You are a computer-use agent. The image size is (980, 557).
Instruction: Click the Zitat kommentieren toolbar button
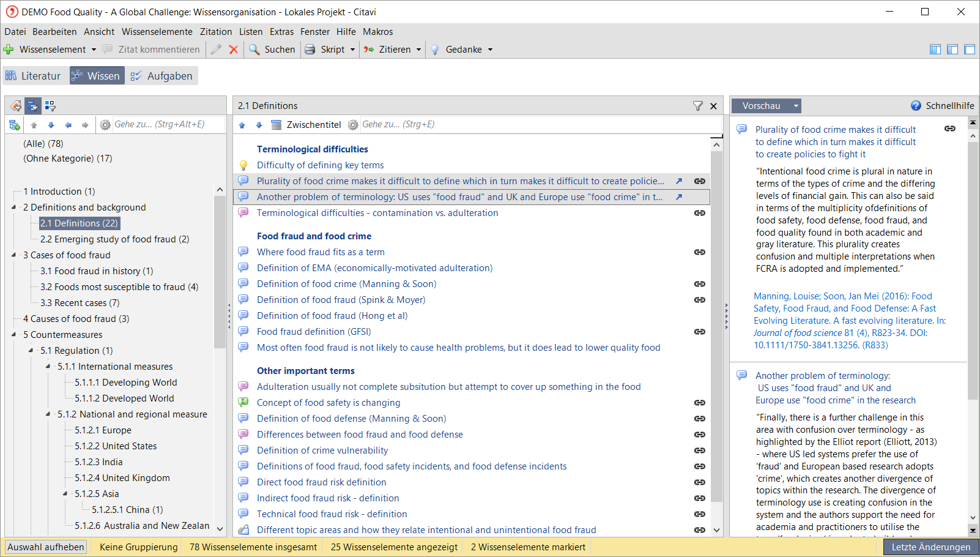click(151, 50)
